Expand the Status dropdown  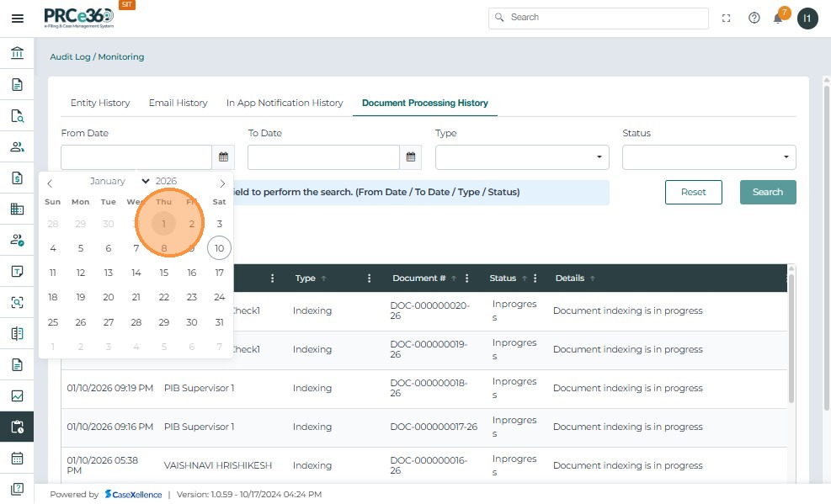[708, 157]
